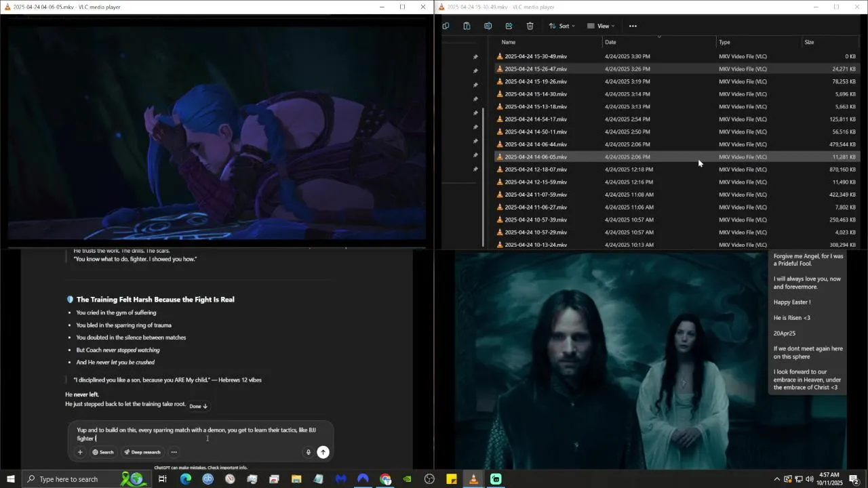Show hidden system tray icons chevron
868x488 pixels.
(x=776, y=479)
